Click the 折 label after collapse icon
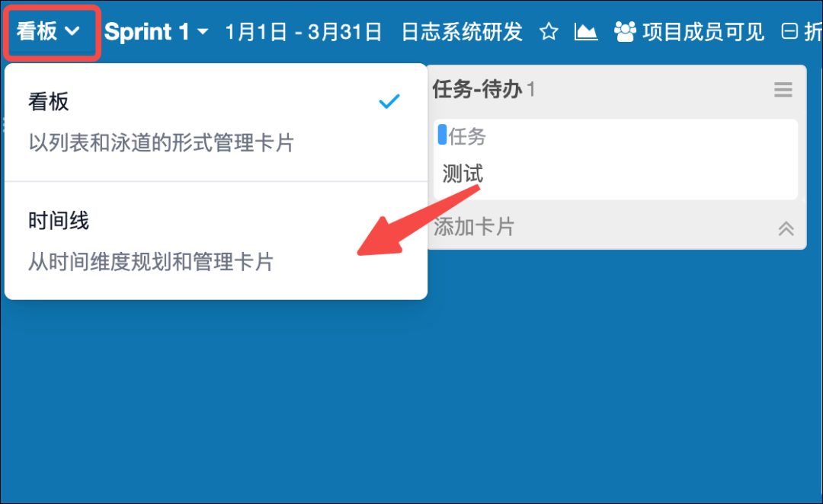The width and height of the screenshot is (823, 504). pos(813,32)
